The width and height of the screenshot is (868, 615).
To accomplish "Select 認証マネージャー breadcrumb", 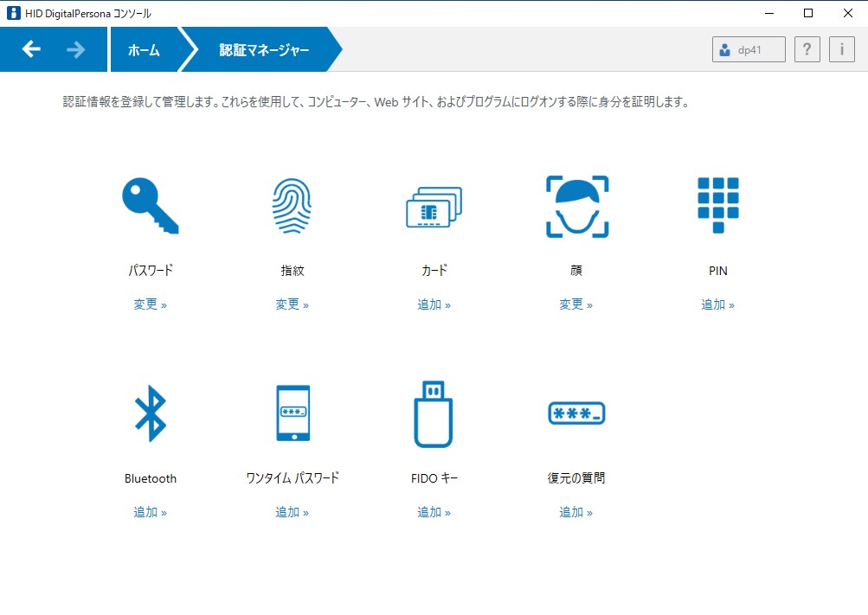I will click(264, 50).
